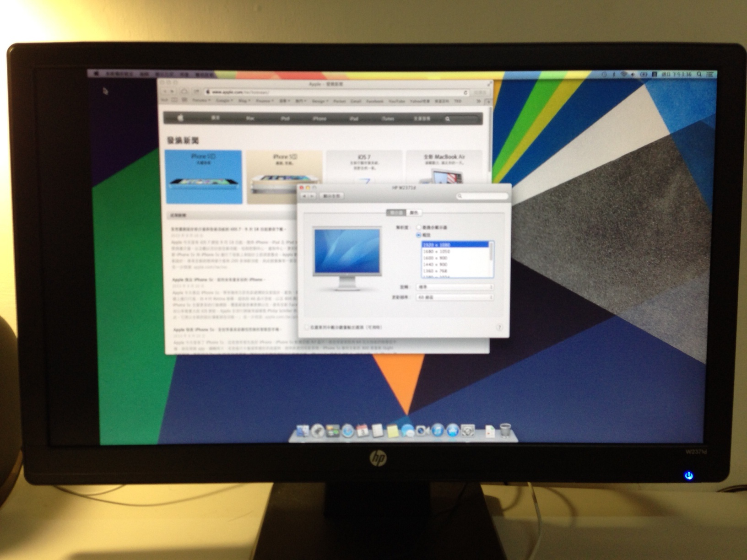747x560 pixels.
Task: Launch FaceTime camera icon in Dock
Action: coord(422,431)
